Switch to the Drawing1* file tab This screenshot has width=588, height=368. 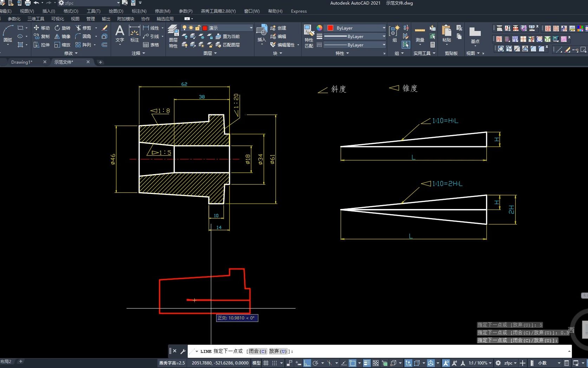(x=22, y=62)
